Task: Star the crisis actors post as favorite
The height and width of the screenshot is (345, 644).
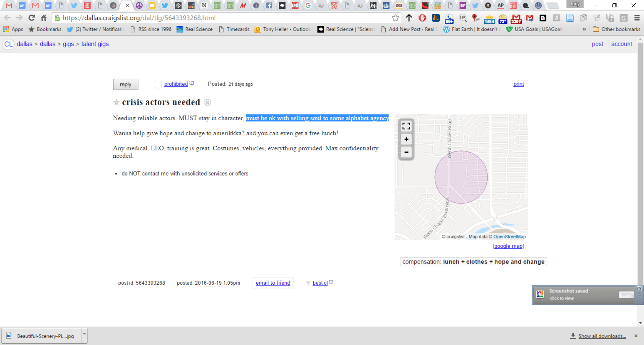Action: (116, 102)
